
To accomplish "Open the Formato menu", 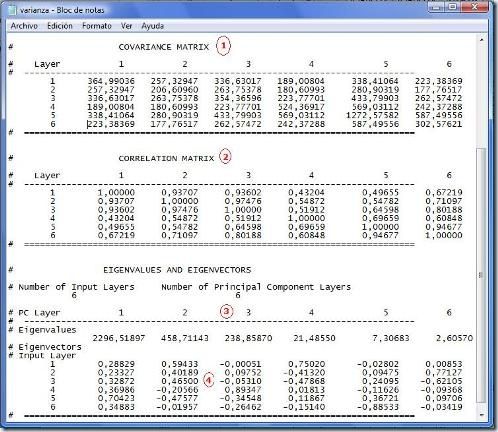I will [x=97, y=26].
